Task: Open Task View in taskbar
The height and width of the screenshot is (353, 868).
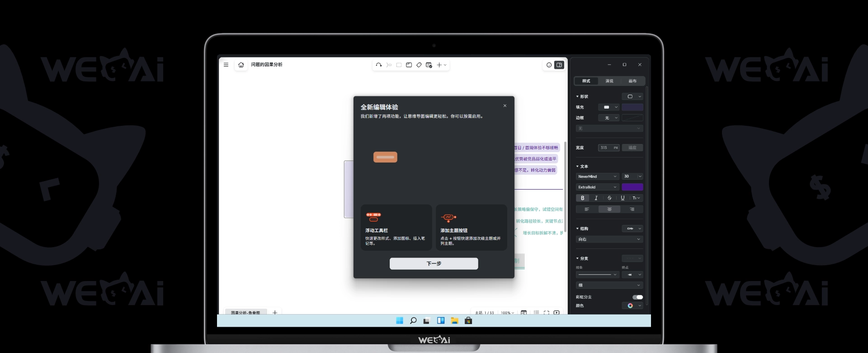Action: [x=426, y=321]
